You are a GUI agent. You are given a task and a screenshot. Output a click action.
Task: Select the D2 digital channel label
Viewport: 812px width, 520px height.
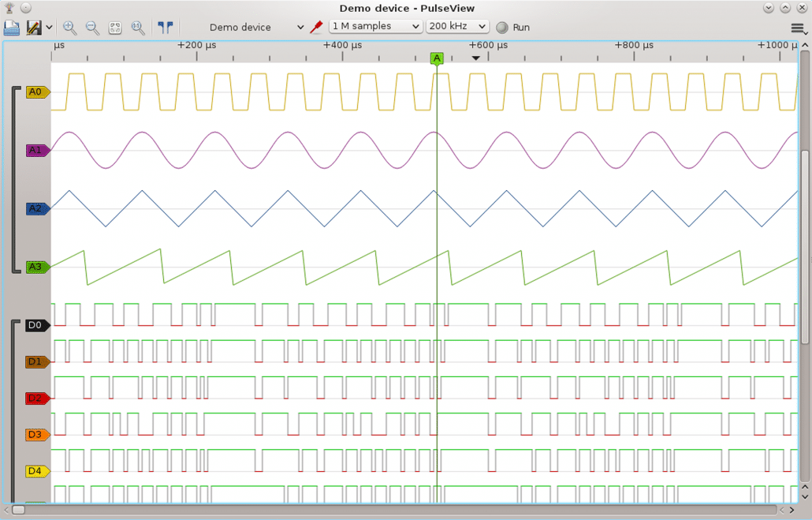coord(37,398)
